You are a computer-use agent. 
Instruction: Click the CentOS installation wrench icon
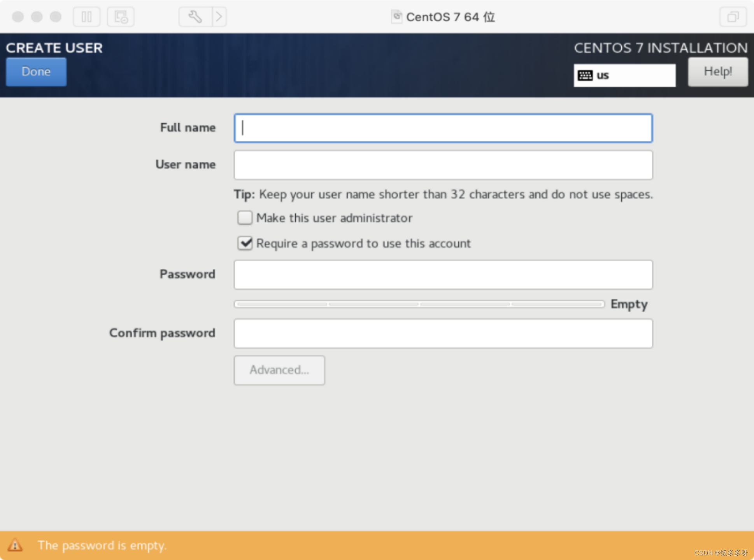coord(195,16)
